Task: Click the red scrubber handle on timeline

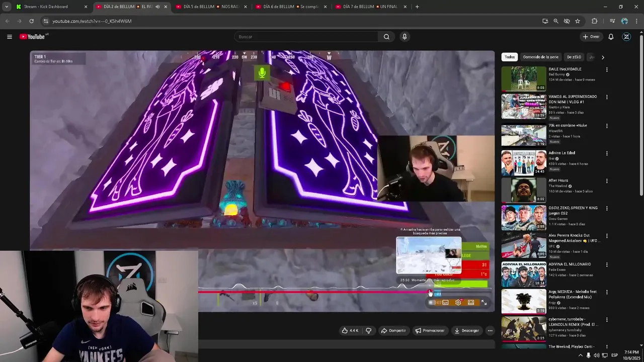Action: coord(430,292)
